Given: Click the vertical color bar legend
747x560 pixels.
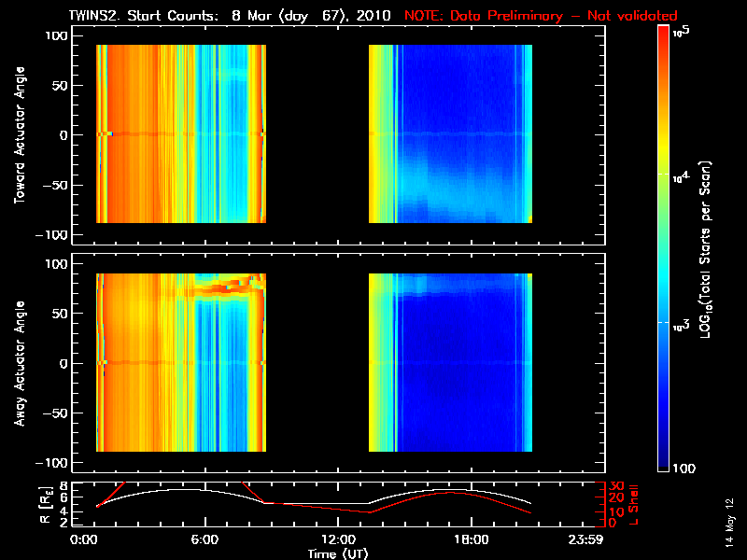Looking at the screenshot, I should pyautogui.click(x=663, y=248).
